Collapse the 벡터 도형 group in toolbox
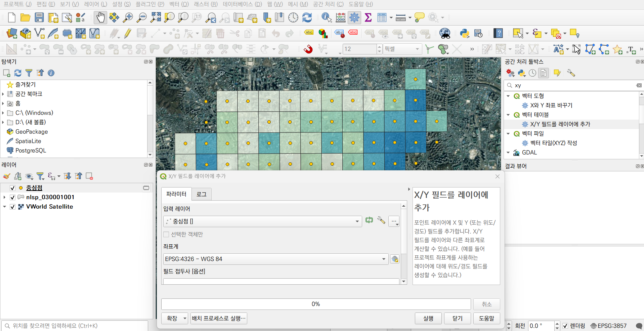The width and height of the screenshot is (644, 331). click(x=508, y=96)
